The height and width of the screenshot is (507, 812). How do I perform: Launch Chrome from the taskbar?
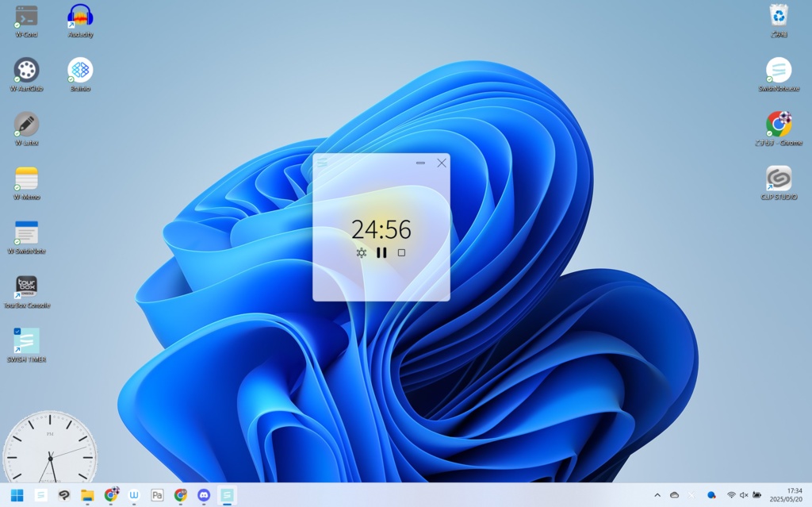tap(181, 496)
